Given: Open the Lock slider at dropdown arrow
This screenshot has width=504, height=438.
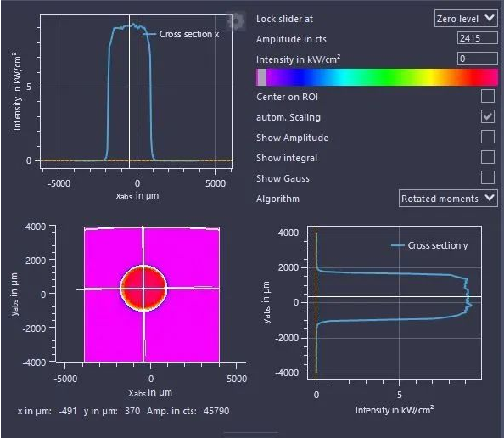Looking at the screenshot, I should pyautogui.click(x=490, y=18).
